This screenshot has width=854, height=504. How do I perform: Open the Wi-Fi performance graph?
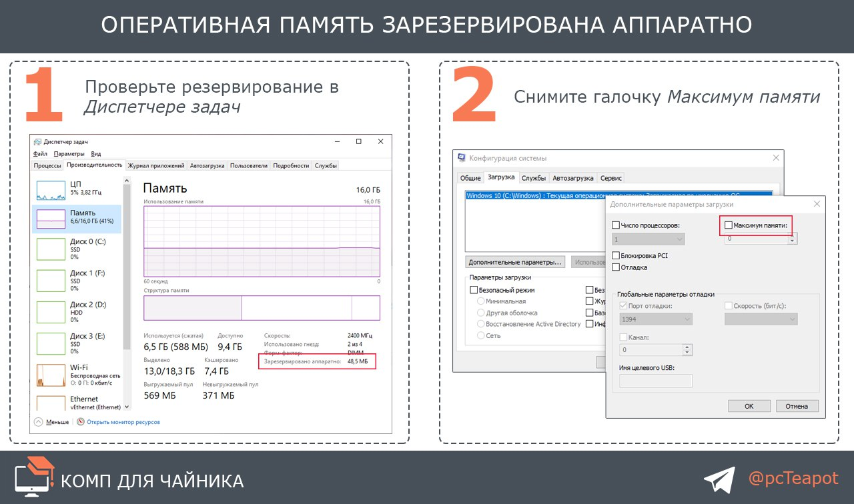click(51, 375)
